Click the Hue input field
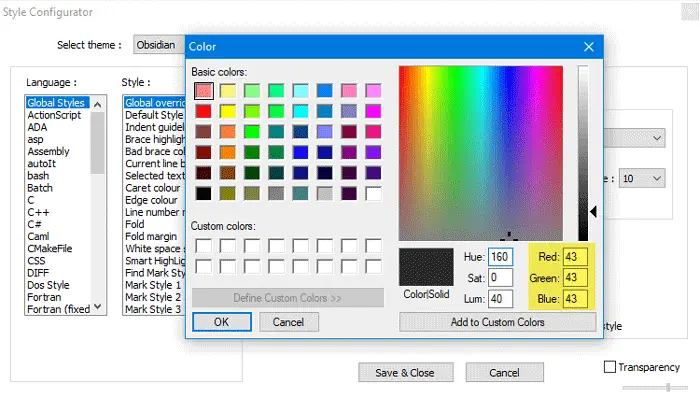The width and height of the screenshot is (700, 398). click(500, 257)
